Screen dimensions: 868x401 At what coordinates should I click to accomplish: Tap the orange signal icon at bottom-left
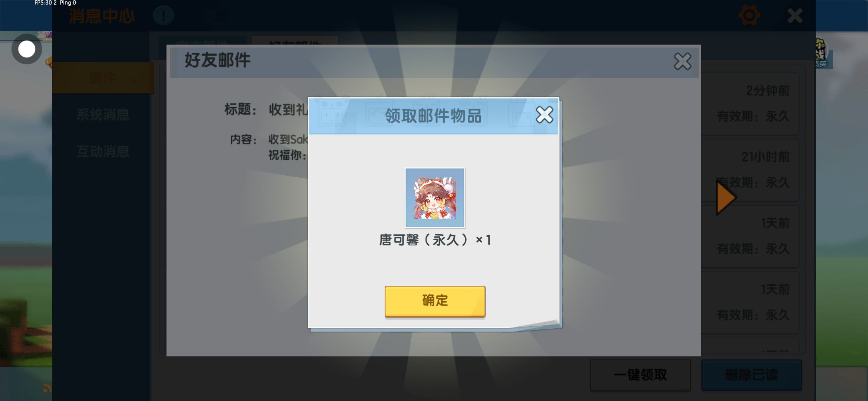point(47,388)
